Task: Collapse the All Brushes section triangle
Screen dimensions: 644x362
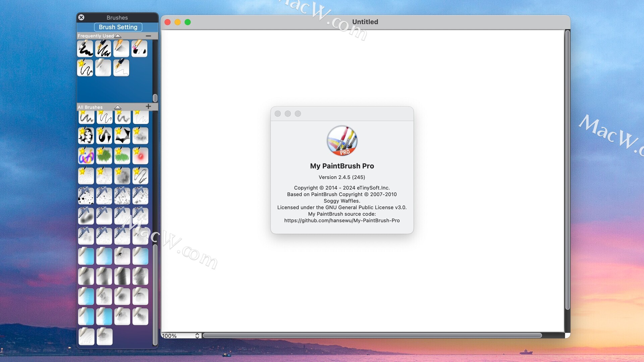Action: (x=117, y=107)
